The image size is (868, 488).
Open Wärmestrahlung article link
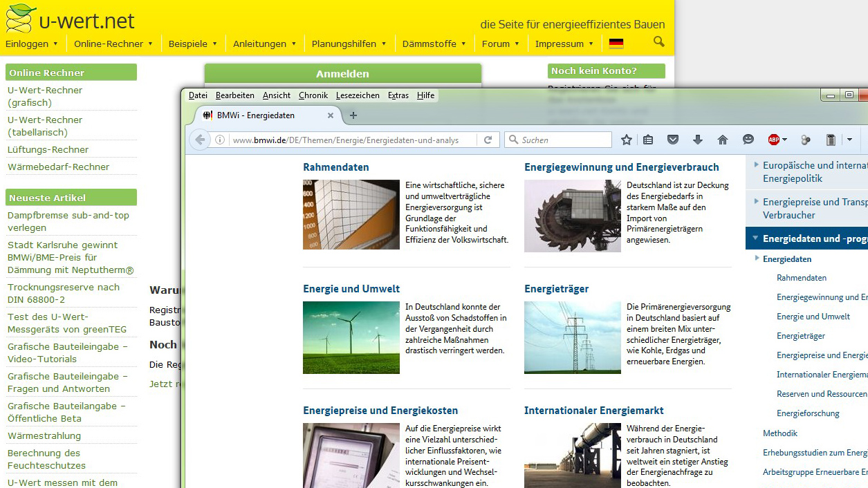pos(44,435)
